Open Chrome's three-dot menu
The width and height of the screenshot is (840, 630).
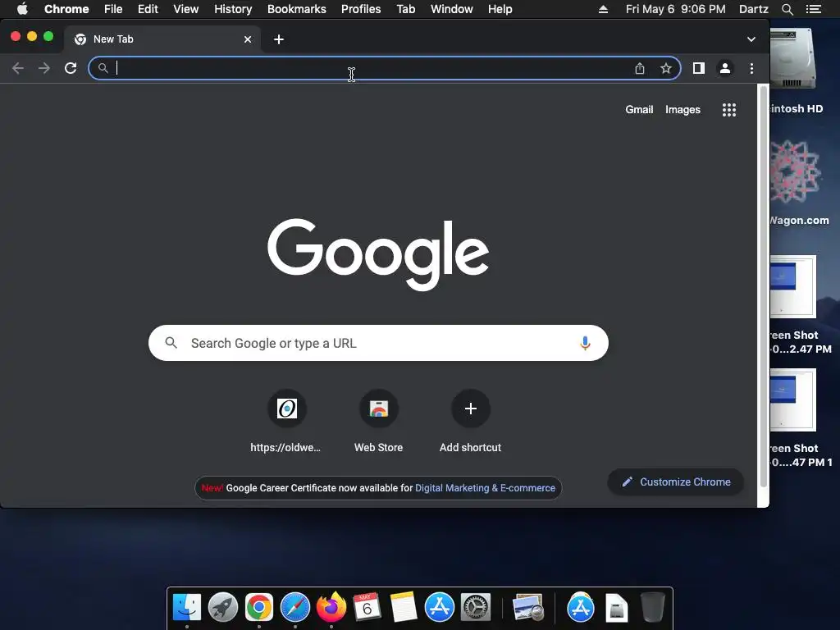[751, 68]
